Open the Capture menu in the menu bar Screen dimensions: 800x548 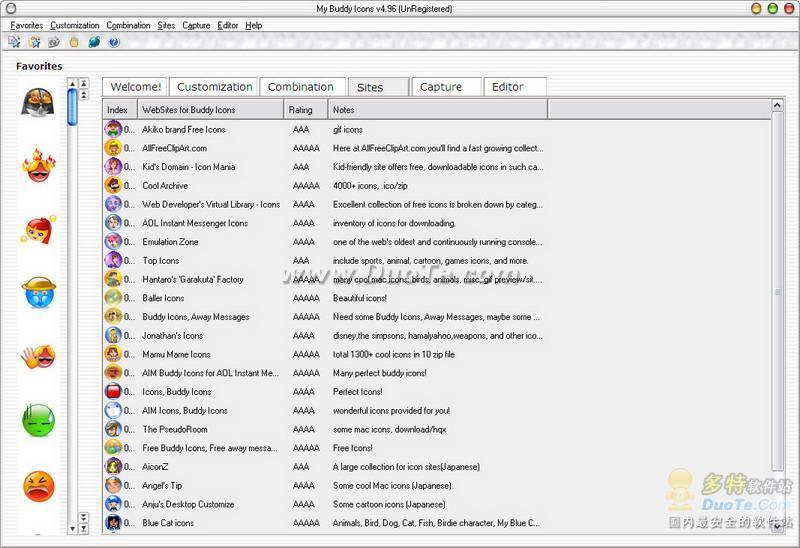click(196, 25)
